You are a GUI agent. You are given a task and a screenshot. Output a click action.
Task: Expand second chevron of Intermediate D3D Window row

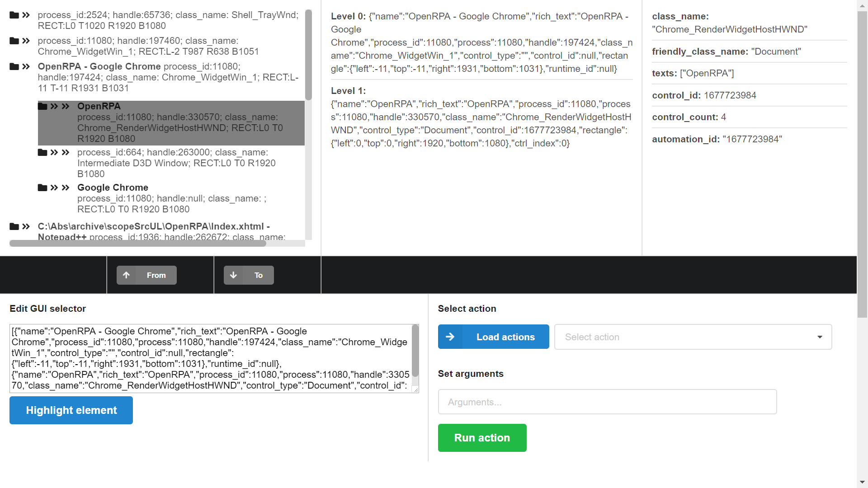[x=66, y=152]
